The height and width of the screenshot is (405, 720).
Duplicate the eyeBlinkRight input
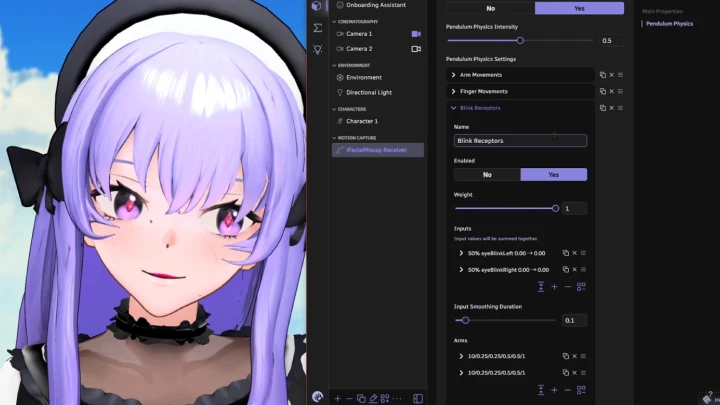pyautogui.click(x=566, y=270)
